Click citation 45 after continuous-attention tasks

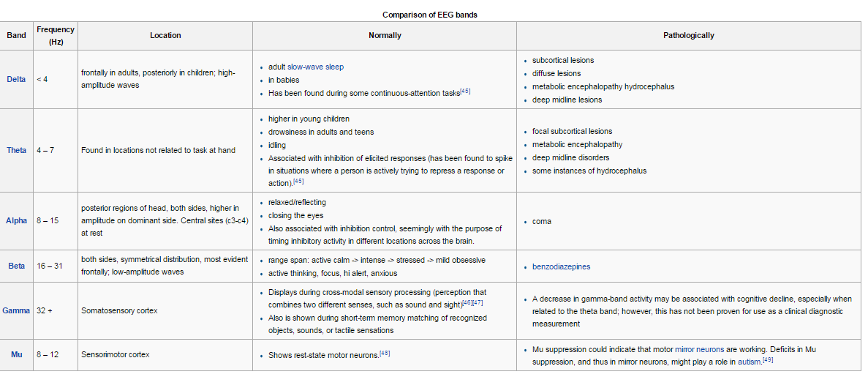point(465,92)
